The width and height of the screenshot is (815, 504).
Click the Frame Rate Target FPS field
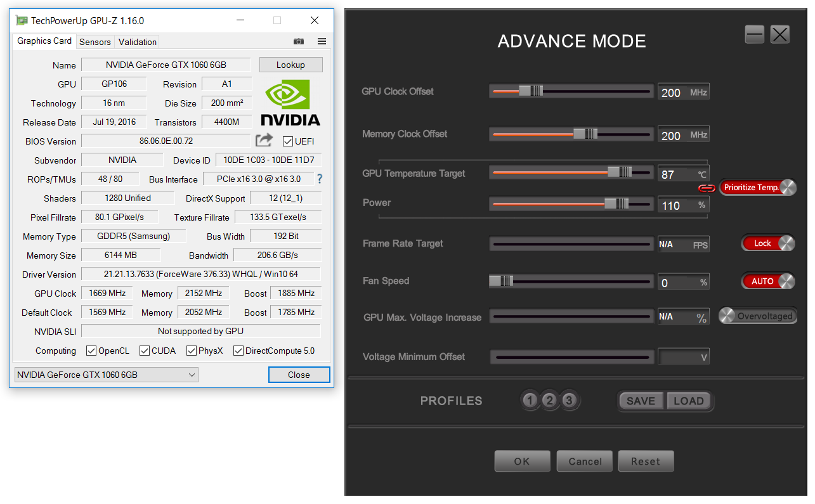684,245
